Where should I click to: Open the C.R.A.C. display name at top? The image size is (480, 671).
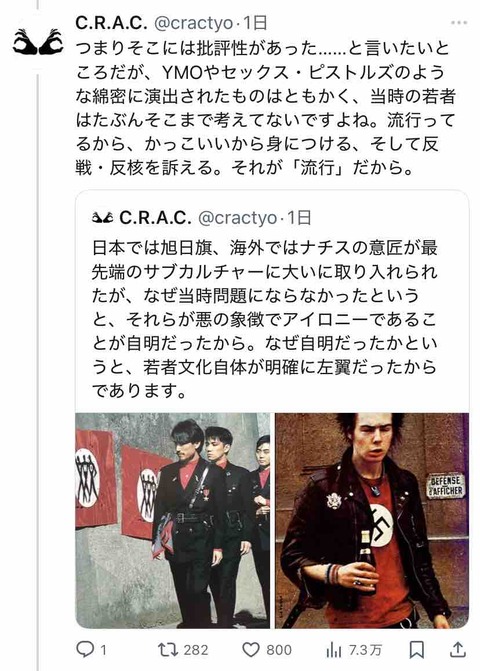pos(111,23)
